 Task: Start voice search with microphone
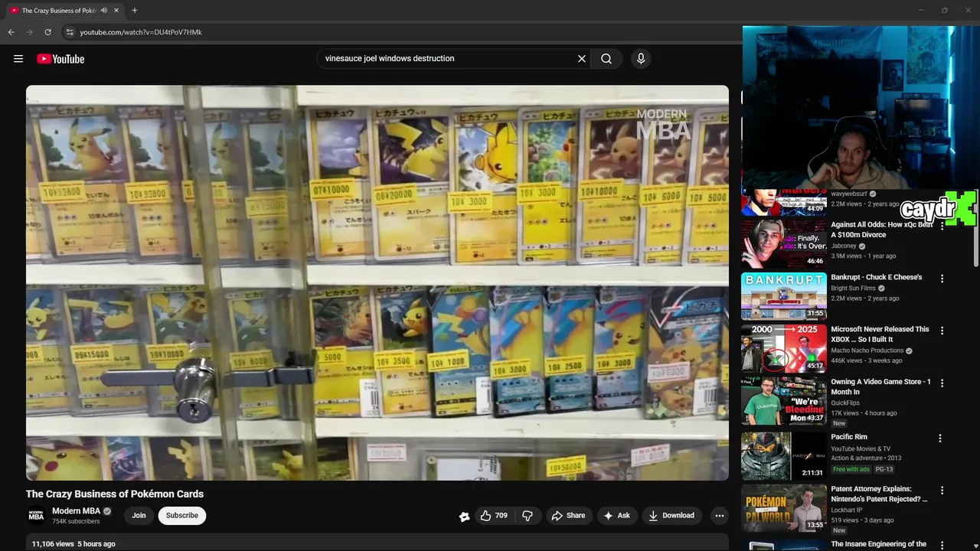tap(641, 59)
